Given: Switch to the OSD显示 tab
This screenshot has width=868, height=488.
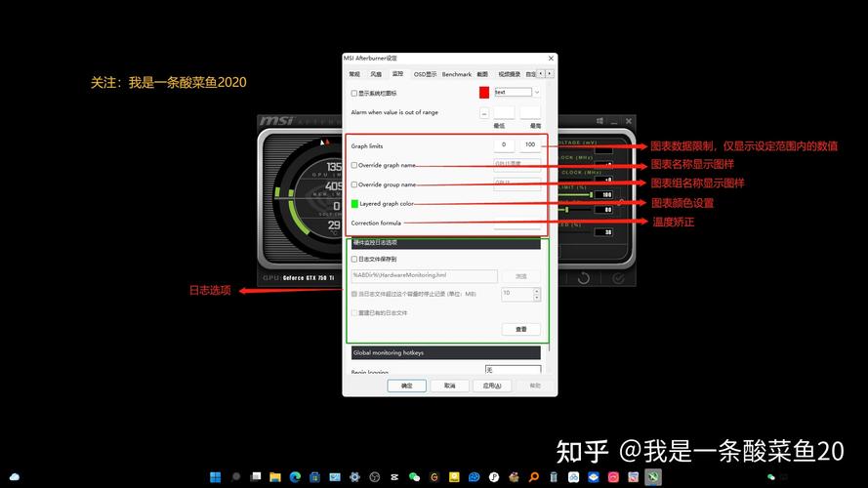Looking at the screenshot, I should pos(425,74).
